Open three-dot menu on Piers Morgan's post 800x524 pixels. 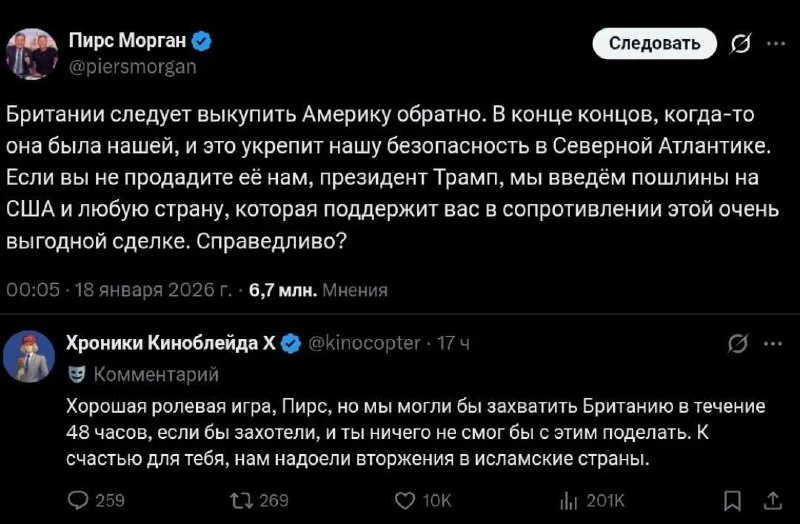coord(776,43)
